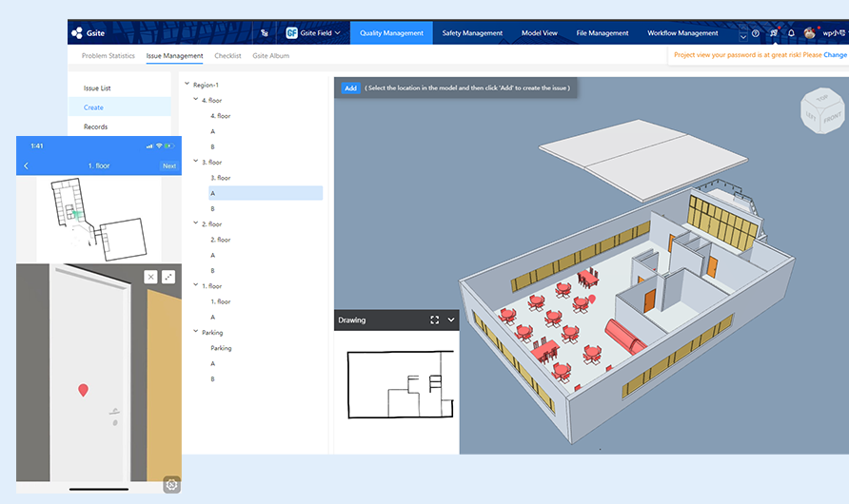The height and width of the screenshot is (504, 849).
Task: Expand the mobile 3D view to fullscreen
Action: tap(168, 277)
